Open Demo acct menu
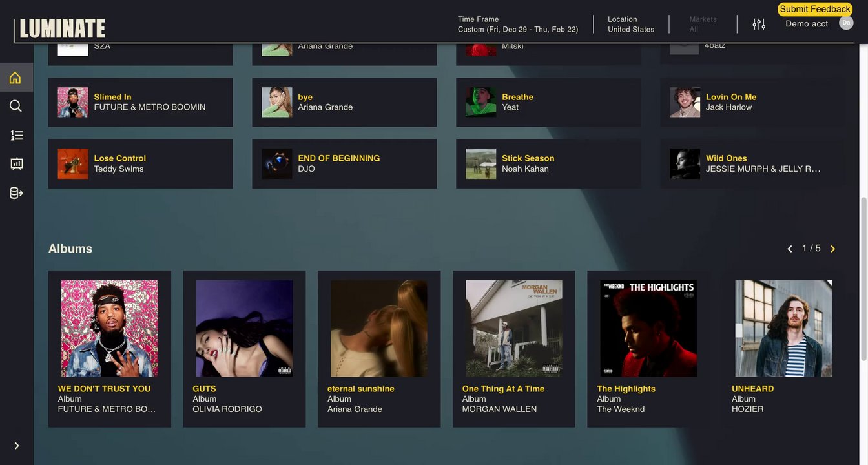Screen dimensions: 868x465 point(807,24)
